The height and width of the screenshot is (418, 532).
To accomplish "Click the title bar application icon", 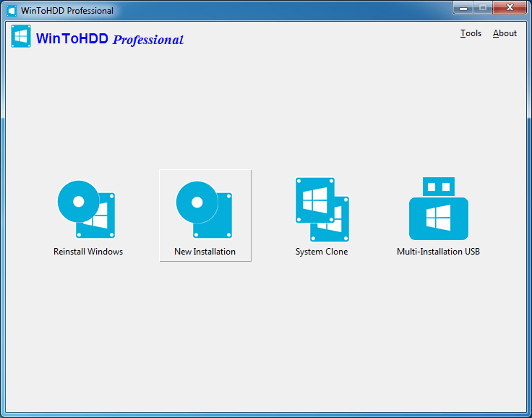I will pos(12,11).
